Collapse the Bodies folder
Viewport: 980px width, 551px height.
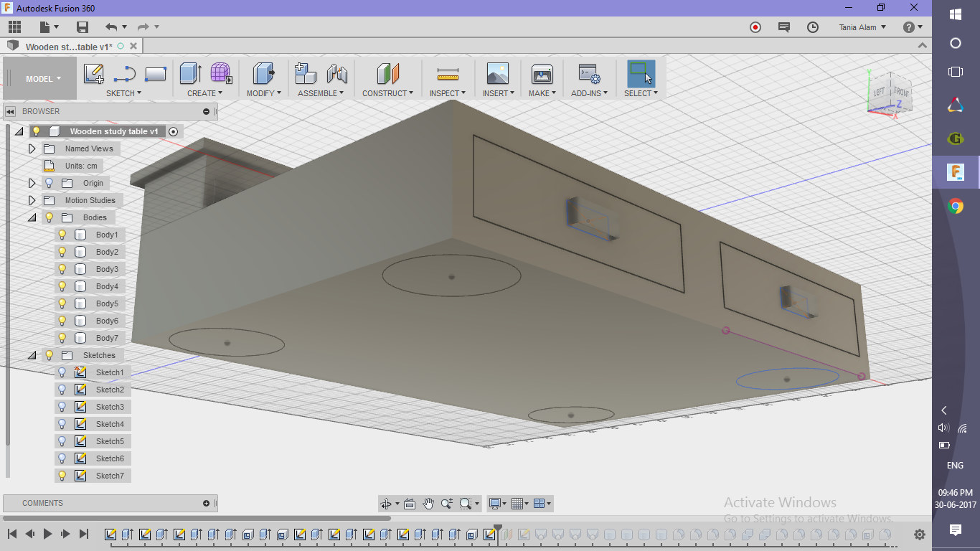click(32, 217)
